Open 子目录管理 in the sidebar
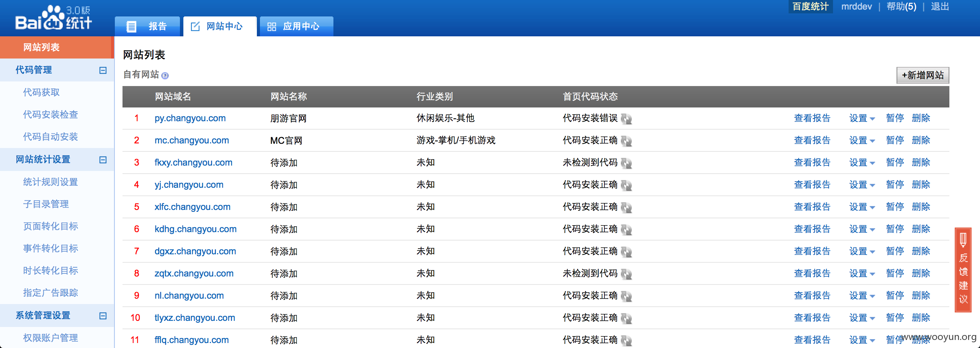 coord(46,204)
